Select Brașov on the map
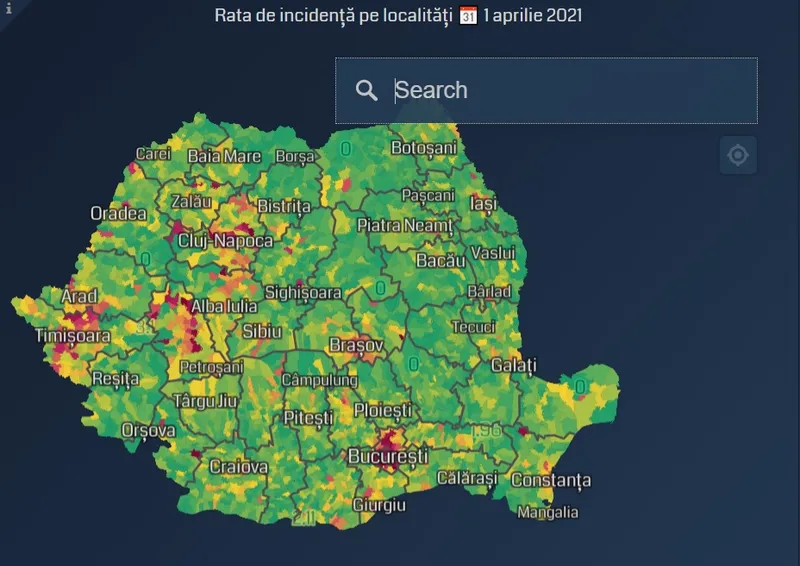800x566 pixels. coord(356,345)
